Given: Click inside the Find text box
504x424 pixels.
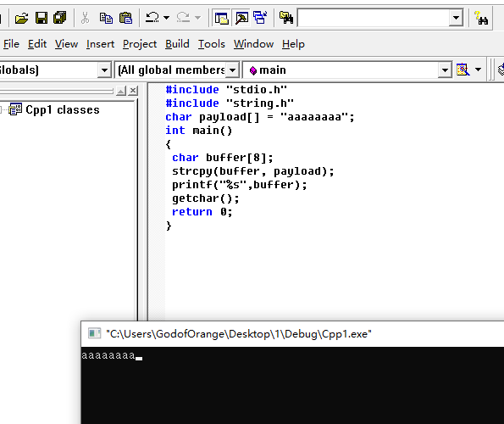Looking at the screenshot, I should [x=374, y=18].
